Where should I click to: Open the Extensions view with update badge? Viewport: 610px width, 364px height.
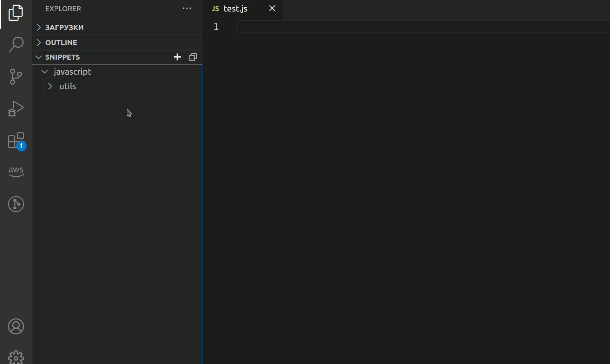(16, 141)
